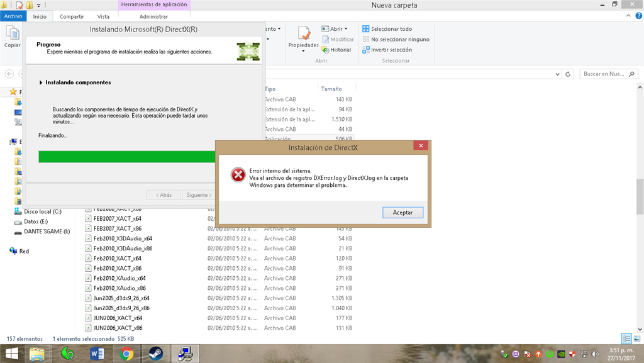Image resolution: width=644 pixels, height=363 pixels.
Task: Click the NVIDIA tray icon
Action: pos(561,354)
